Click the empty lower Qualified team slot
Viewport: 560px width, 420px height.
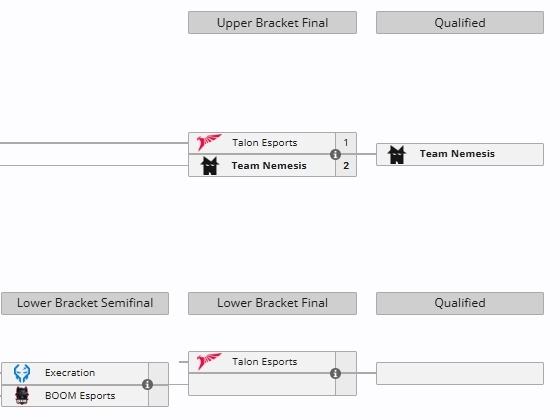pyautogui.click(x=460, y=374)
